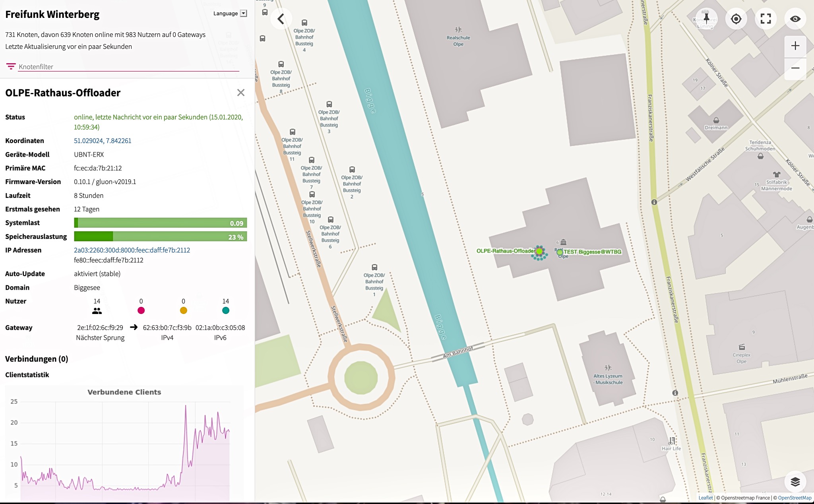
Task: Toggle the eye visibility button
Action: (x=795, y=19)
